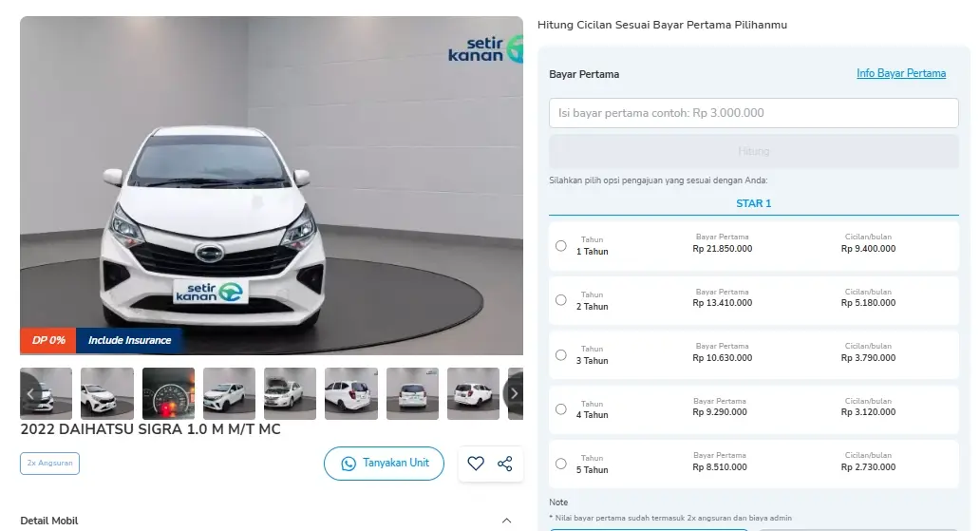980x531 pixels.
Task: Select the 2 Tahun installment option
Action: coord(561,300)
